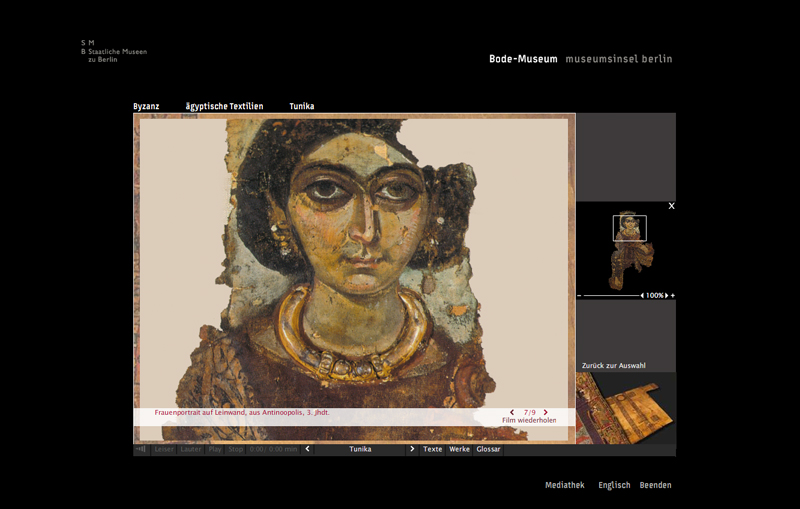
Task: Open the Glossar tab
Action: [488, 449]
